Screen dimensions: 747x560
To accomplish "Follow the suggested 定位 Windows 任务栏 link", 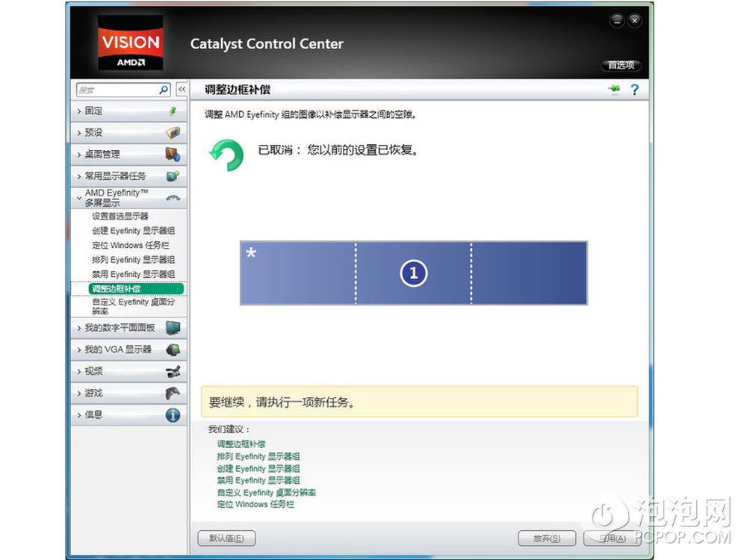I will pyautogui.click(x=255, y=504).
